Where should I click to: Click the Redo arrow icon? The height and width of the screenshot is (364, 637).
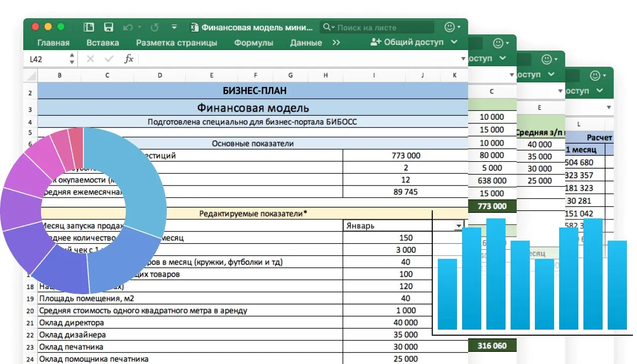pyautogui.click(x=155, y=27)
